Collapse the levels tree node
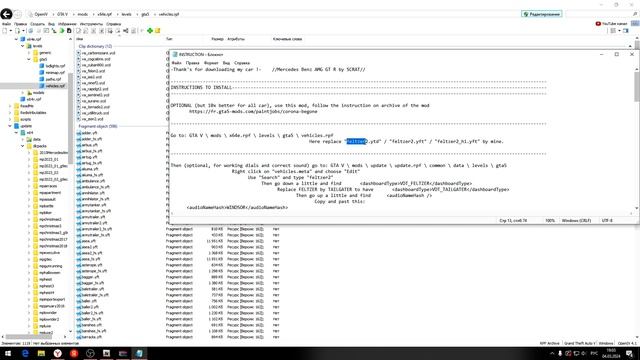This screenshot has width=640, height=360. pyautogui.click(x=23, y=46)
